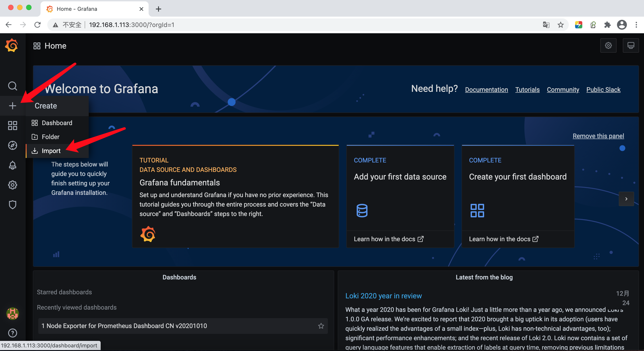Click the green extension icon in toolbar

point(593,25)
